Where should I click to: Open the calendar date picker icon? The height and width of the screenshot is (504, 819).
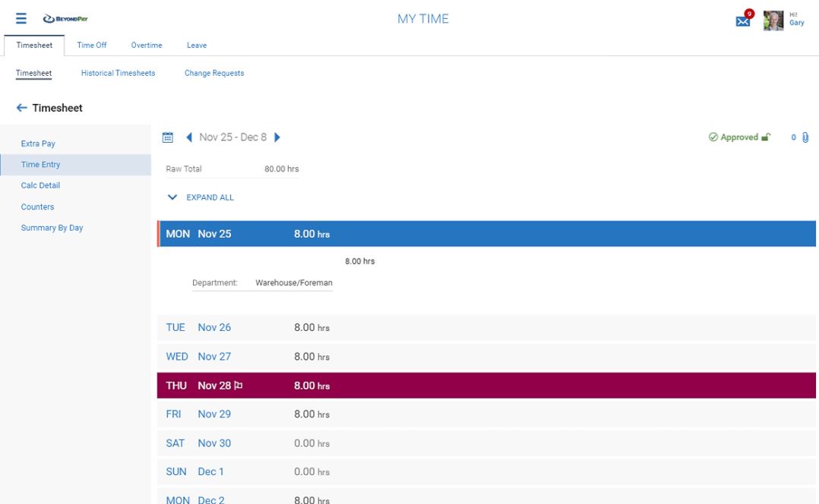click(168, 137)
